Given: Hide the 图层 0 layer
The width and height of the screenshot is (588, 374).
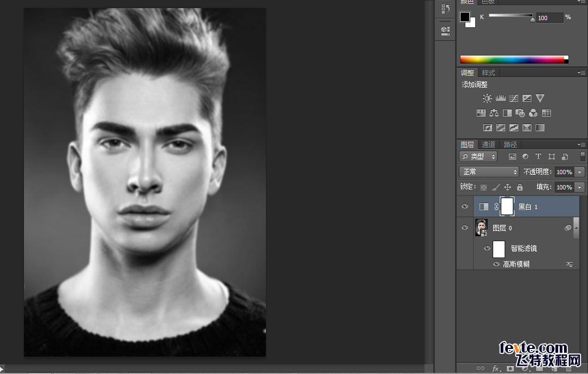Looking at the screenshot, I should [465, 228].
